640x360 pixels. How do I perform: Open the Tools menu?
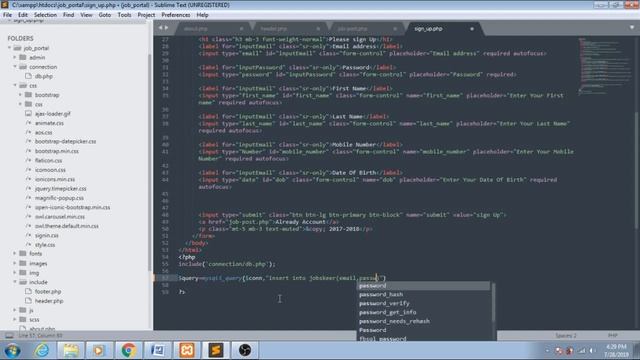(x=124, y=15)
